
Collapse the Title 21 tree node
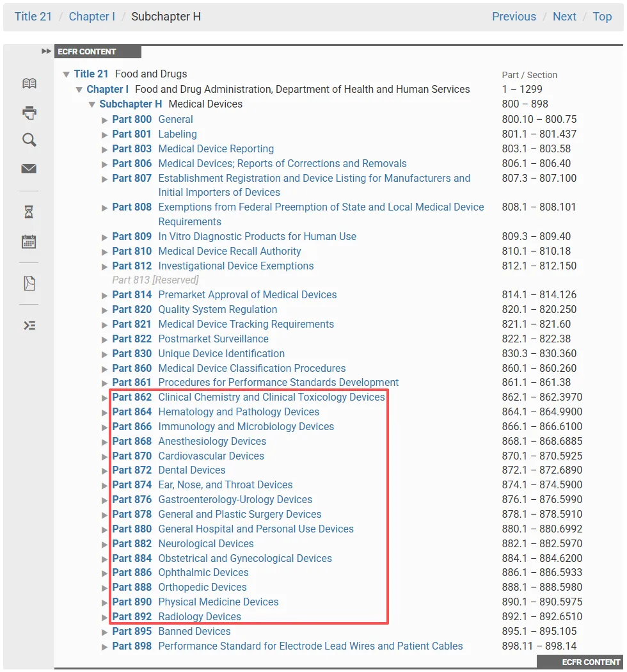[x=66, y=75]
